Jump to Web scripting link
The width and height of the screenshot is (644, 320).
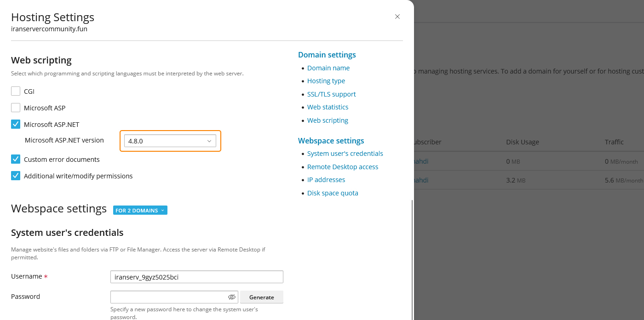(x=328, y=120)
